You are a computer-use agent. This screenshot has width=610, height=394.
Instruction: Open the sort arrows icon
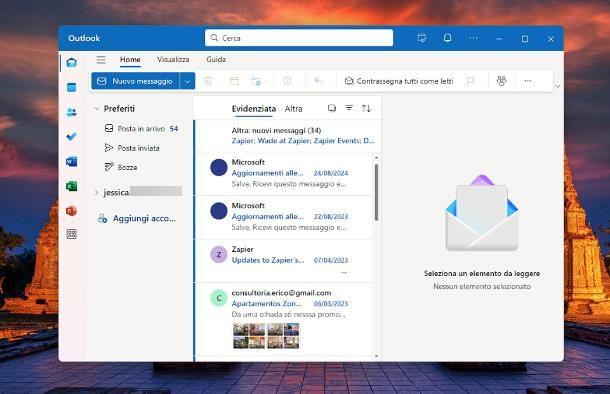(x=366, y=108)
